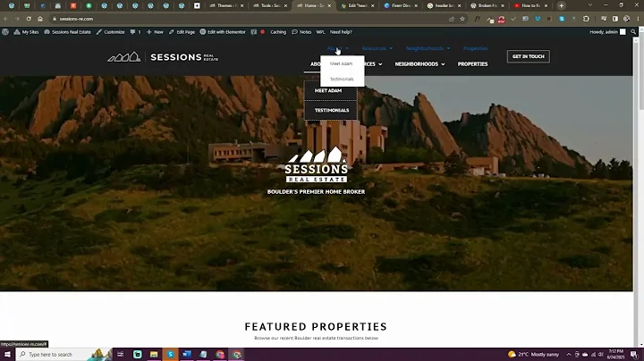This screenshot has width=644, height=361.
Task: Open File Explorer from the taskbar
Action: point(154,355)
